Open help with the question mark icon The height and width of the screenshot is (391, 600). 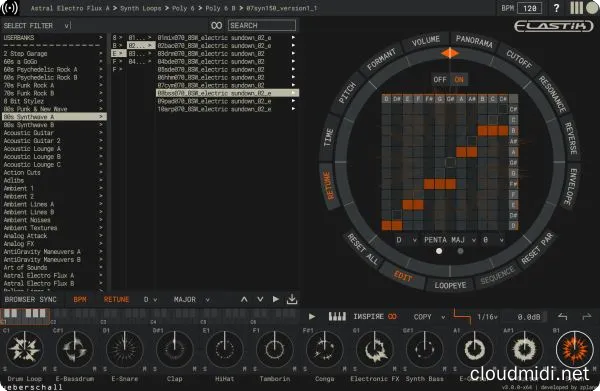click(556, 8)
